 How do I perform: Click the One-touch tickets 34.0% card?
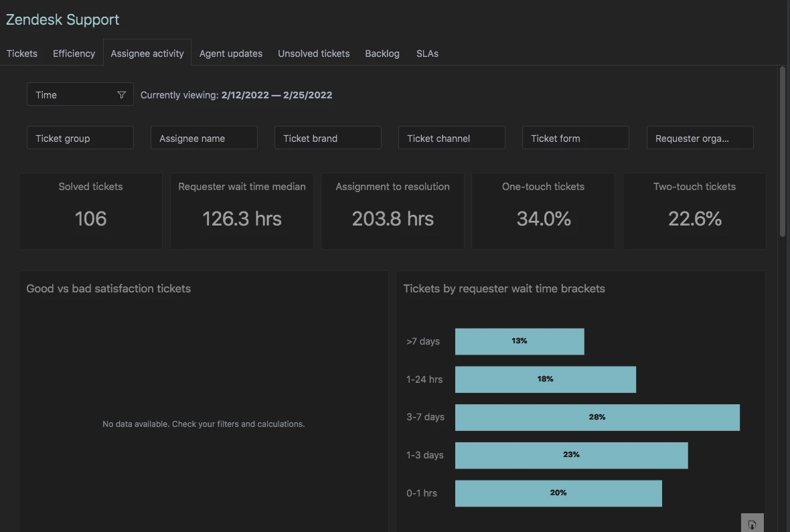543,211
